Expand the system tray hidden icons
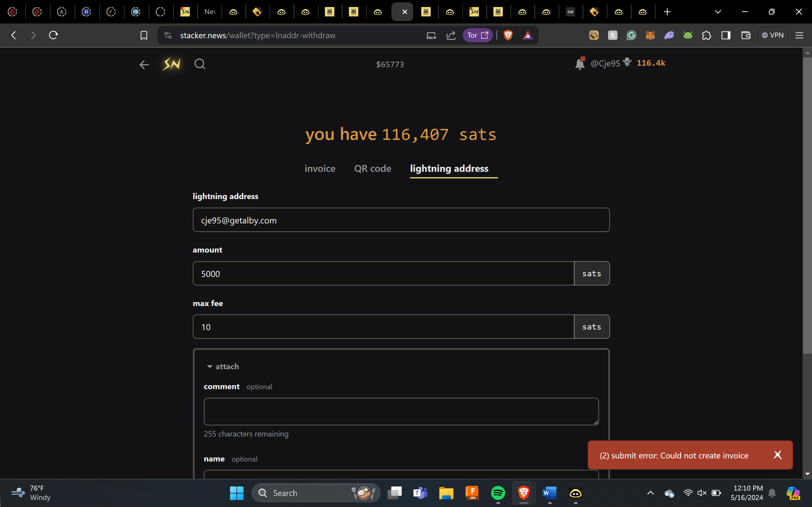Viewport: 812px width, 507px height. (650, 493)
